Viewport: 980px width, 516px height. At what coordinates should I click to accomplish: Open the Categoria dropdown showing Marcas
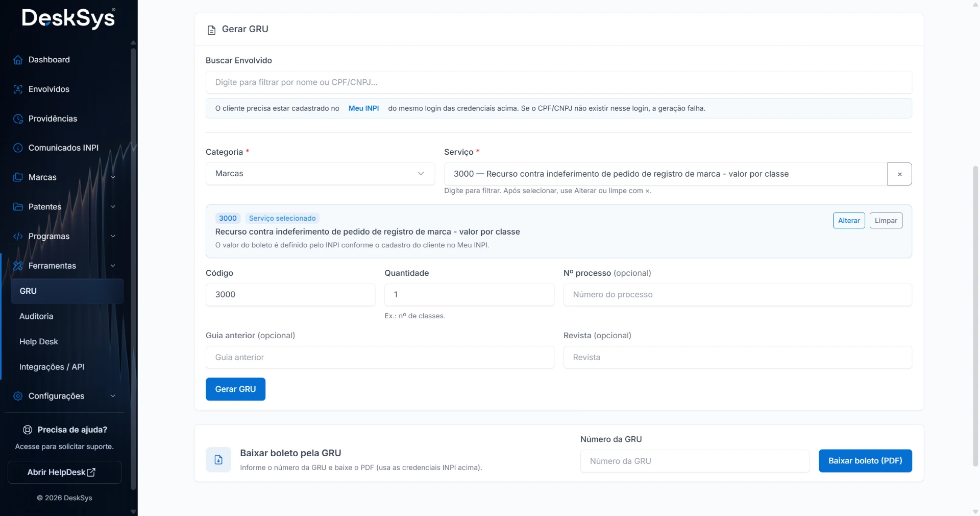click(320, 174)
